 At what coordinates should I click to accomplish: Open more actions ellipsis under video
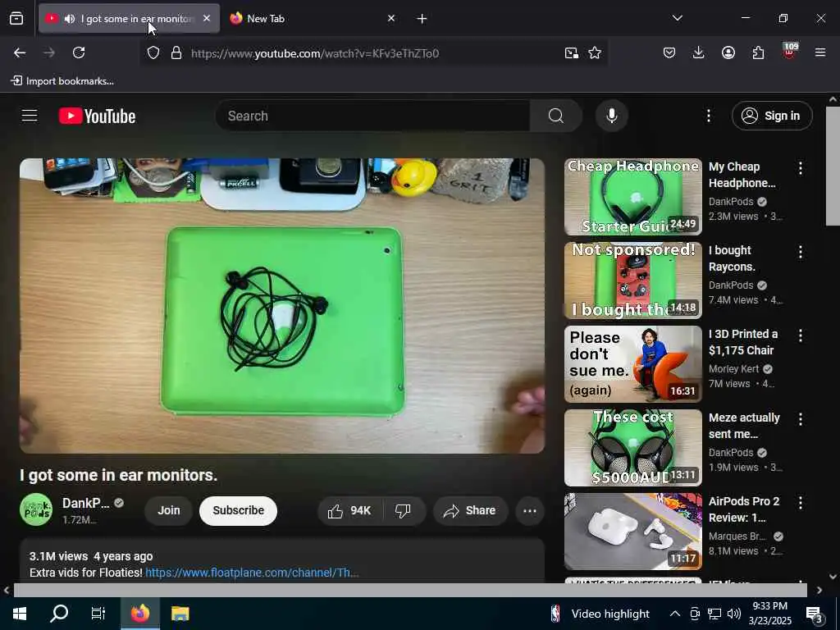(530, 511)
